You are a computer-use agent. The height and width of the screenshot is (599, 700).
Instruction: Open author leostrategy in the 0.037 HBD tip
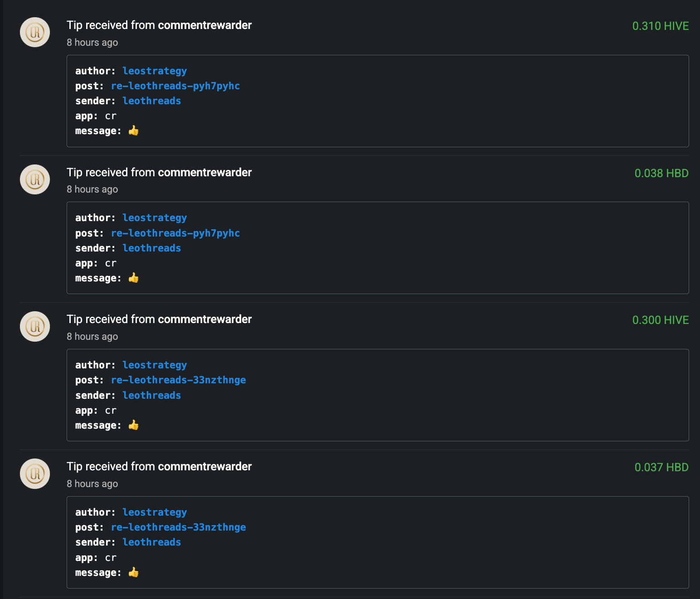[155, 512]
